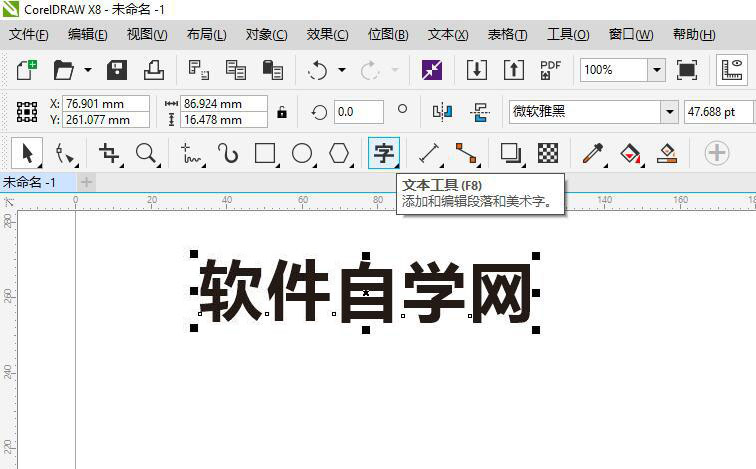Select the Rectangle tool
This screenshot has width=756, height=469.
pos(265,153)
